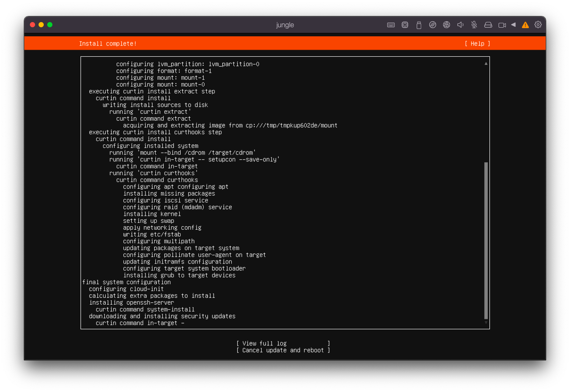Select Cancel update and reboot
This screenshot has width=570, height=392.
click(283, 350)
